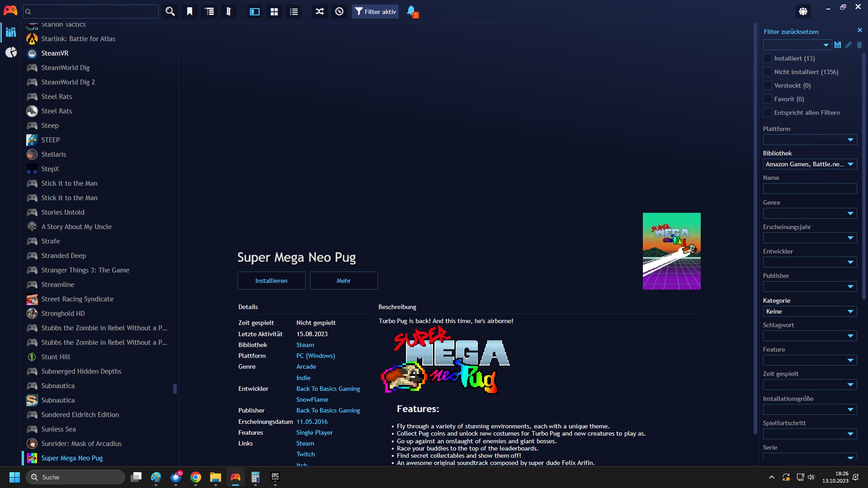The image size is (868, 488).
Task: Click the Mehr button
Action: pyautogui.click(x=344, y=281)
